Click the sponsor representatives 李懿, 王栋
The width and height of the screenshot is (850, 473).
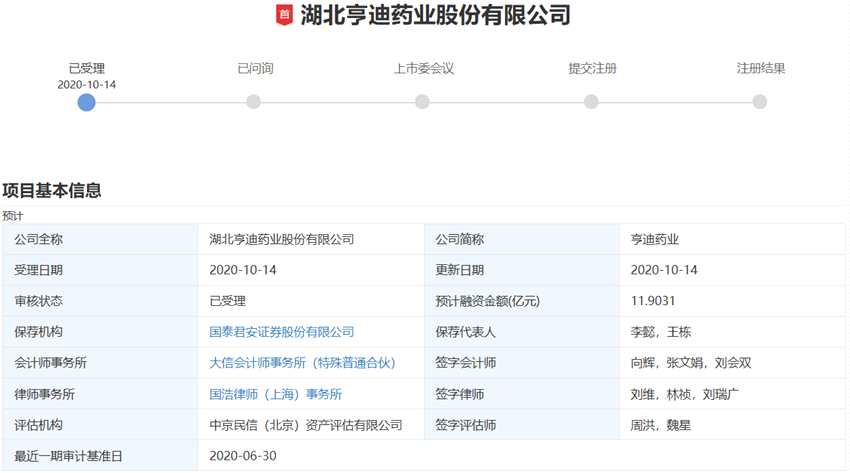[x=661, y=332]
